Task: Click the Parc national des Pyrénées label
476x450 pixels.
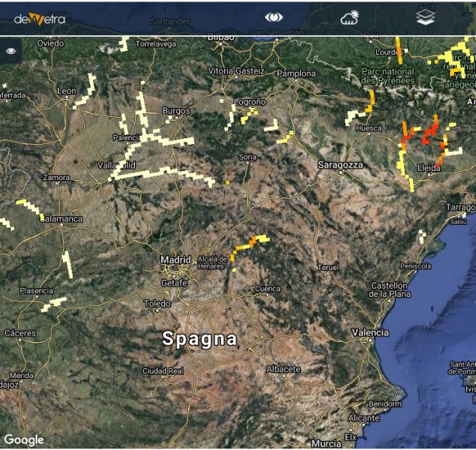Action: tap(388, 76)
